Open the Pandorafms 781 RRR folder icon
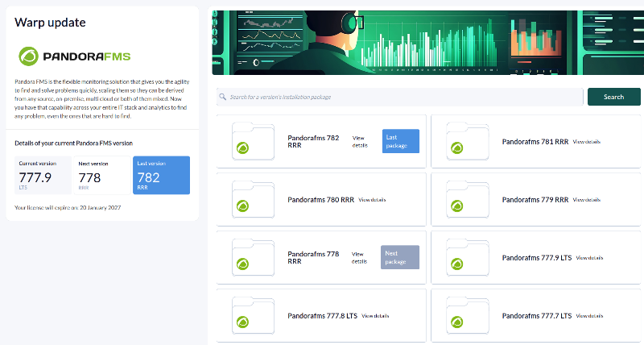This screenshot has width=644, height=345. [x=468, y=141]
